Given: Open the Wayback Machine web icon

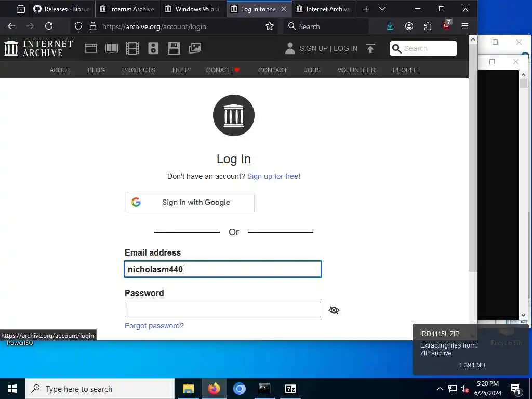Looking at the screenshot, I should (90, 48).
